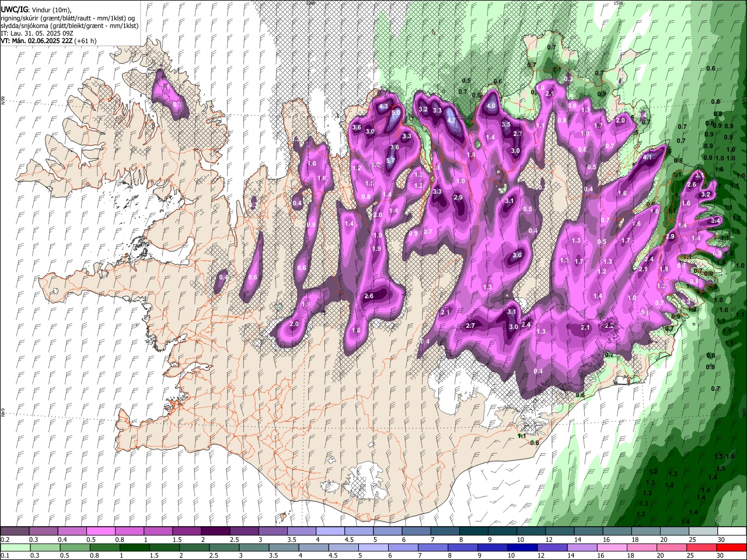Click the white snow-scale swatch labeled 30
747x560 pixels.
pyautogui.click(x=731, y=531)
